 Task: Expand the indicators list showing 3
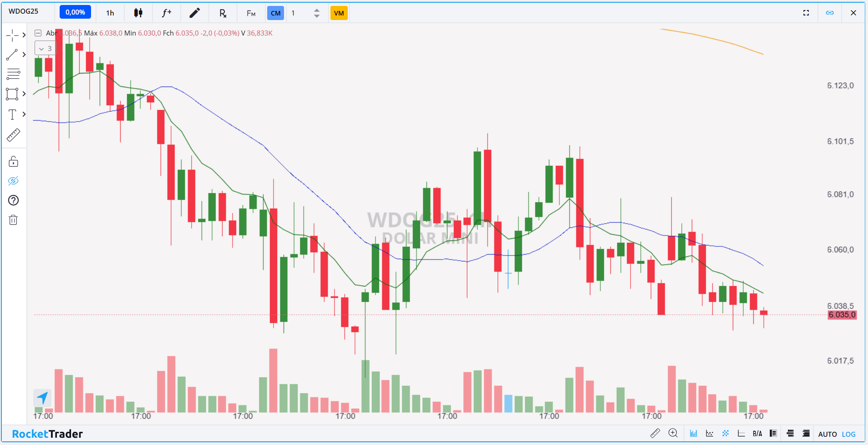tap(45, 48)
